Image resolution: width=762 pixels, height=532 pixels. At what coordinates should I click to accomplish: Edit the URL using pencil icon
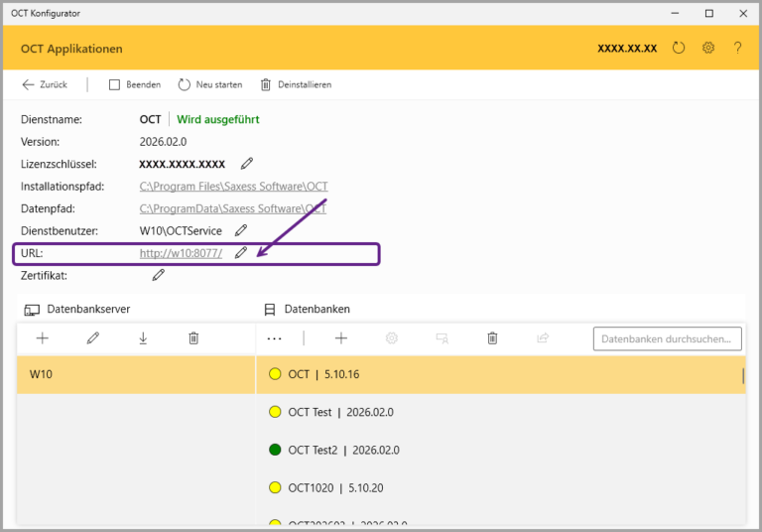click(241, 253)
